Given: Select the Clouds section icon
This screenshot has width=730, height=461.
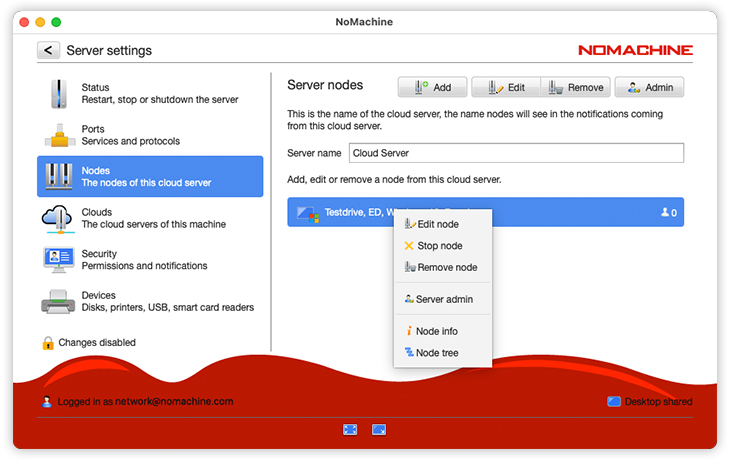Looking at the screenshot, I should pos(58,218).
